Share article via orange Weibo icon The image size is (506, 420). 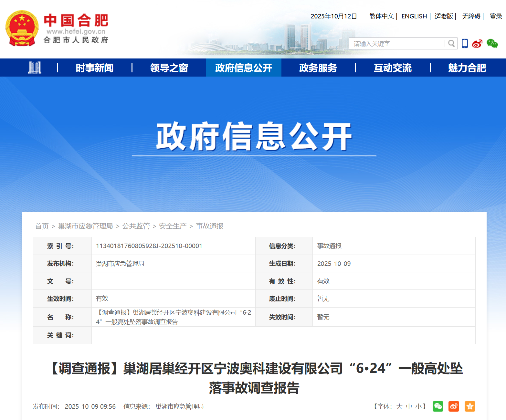pos(454,406)
